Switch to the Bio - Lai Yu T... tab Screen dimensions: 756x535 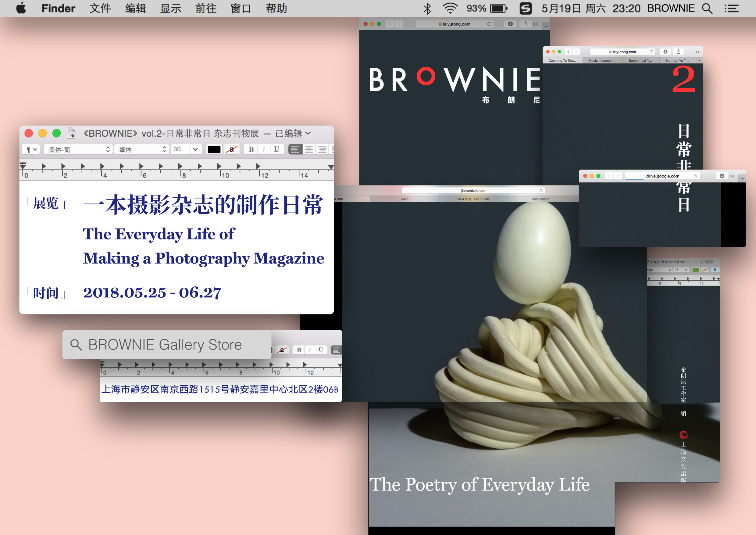677,61
